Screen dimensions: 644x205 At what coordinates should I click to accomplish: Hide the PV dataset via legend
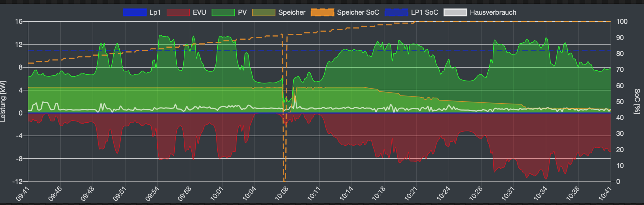[242, 12]
